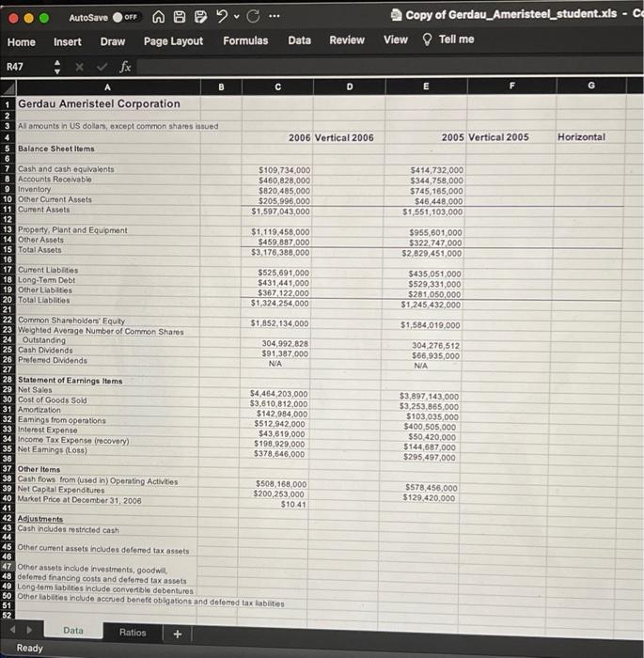Click the Undo arrow icon
644x658 pixels.
[x=222, y=16]
